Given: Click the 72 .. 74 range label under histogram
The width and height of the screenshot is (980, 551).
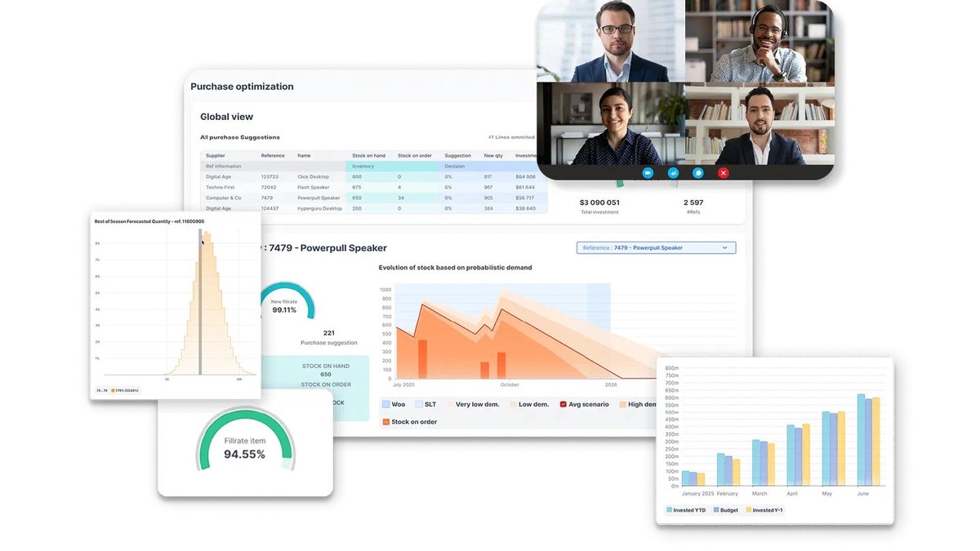Looking at the screenshot, I should click(x=103, y=390).
